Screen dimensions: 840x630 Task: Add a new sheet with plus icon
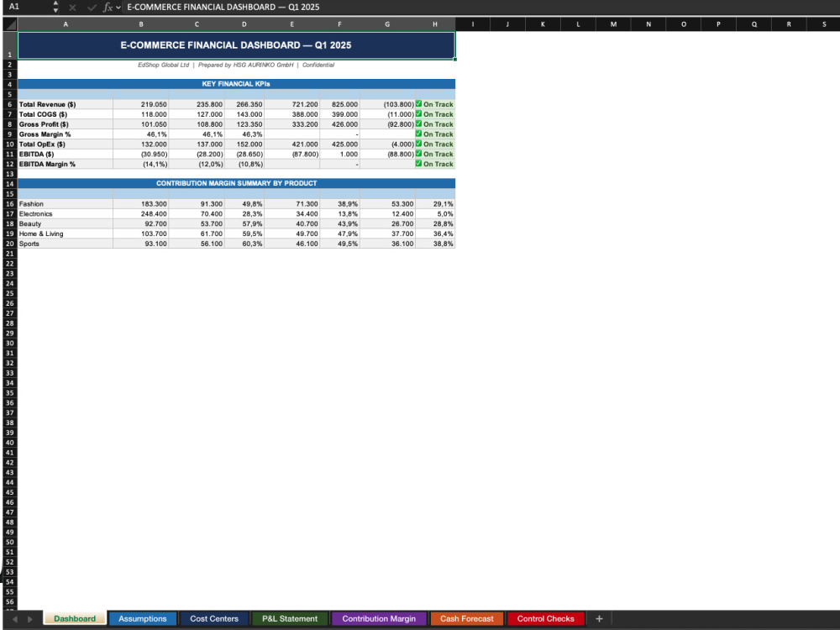coord(599,619)
